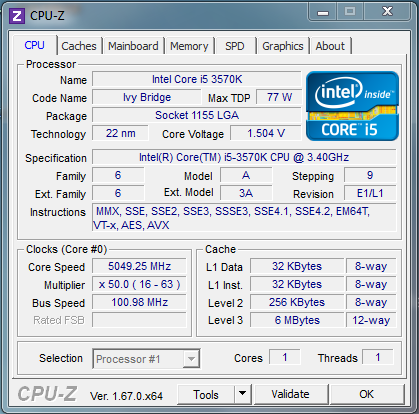Click the L1 Data associativity 8-way
Image resolution: width=419 pixels, height=414 pixels.
click(x=371, y=266)
